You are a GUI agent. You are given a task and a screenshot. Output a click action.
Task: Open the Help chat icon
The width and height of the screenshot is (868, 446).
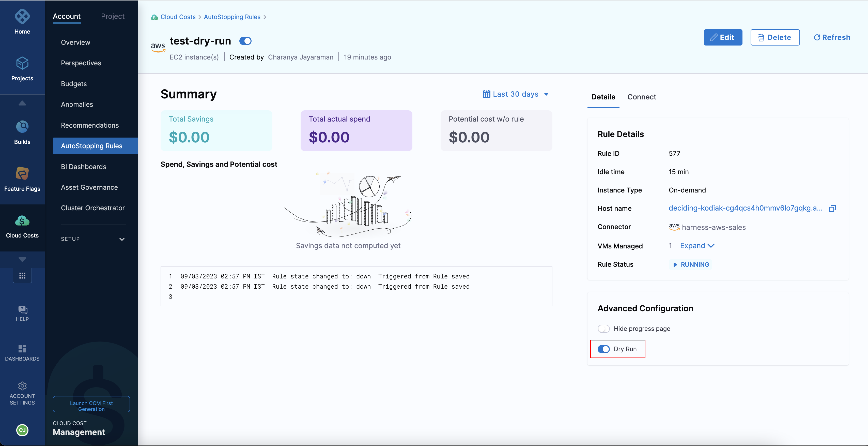click(22, 309)
